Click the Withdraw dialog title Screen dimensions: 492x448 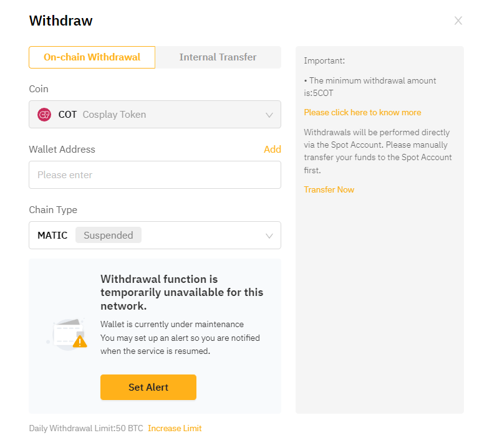pos(60,21)
